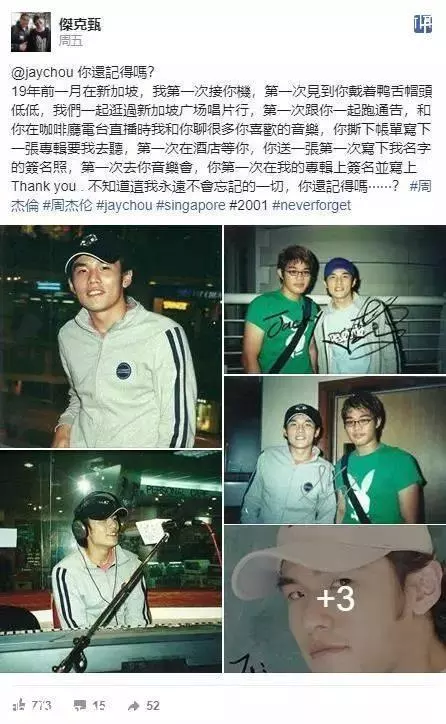Open the poster's profile avatar picture
The height and width of the screenshot is (724, 446).
coord(31,32)
